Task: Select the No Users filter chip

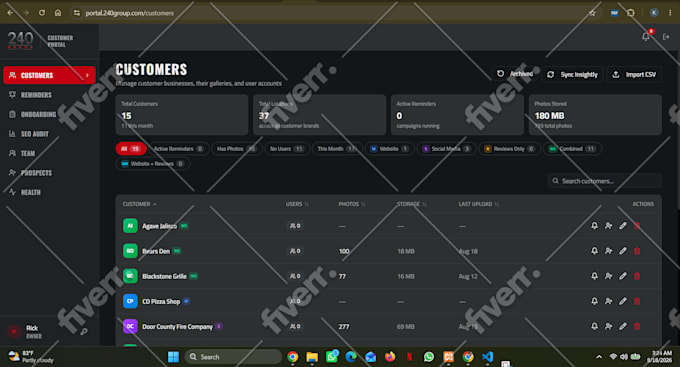Action: coord(287,149)
